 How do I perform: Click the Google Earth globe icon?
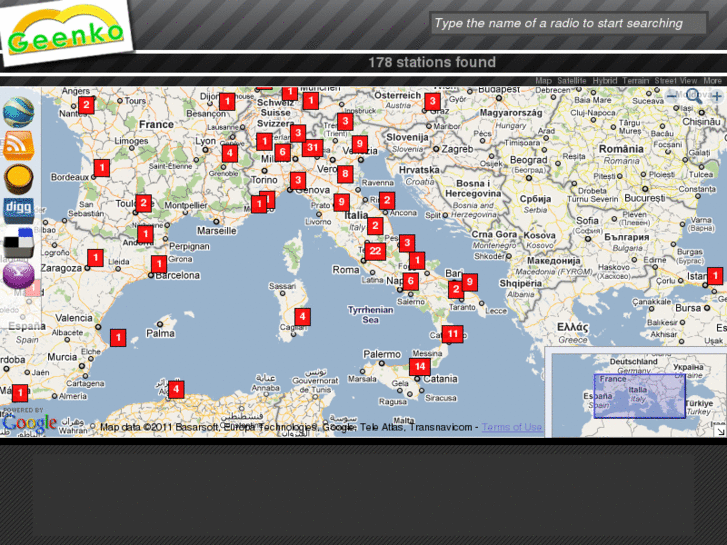click(19, 112)
